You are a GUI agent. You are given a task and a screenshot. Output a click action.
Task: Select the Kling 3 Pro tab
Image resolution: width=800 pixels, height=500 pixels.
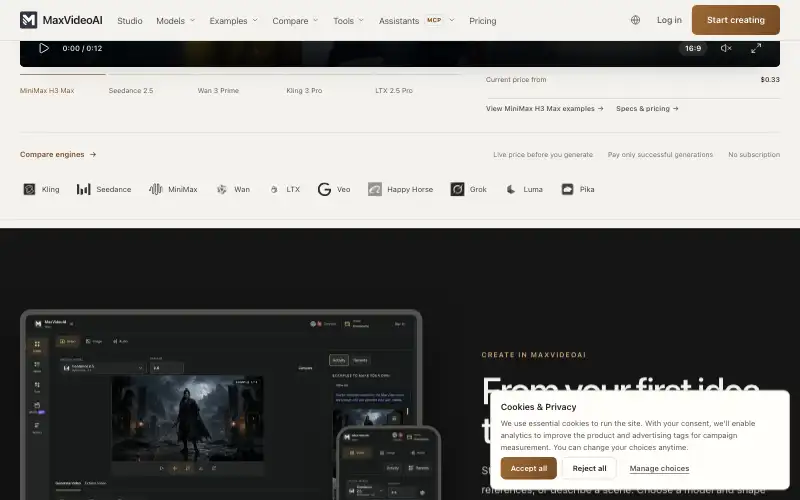(x=304, y=90)
